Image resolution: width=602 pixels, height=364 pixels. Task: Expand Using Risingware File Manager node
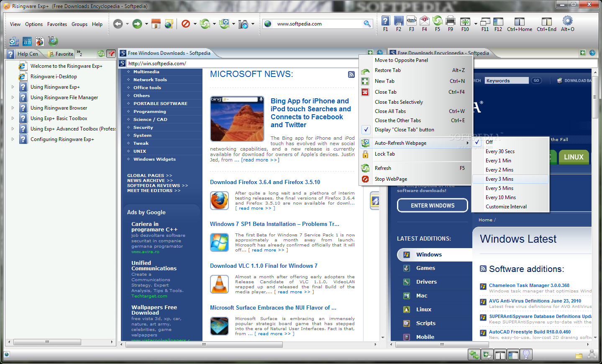(13, 97)
